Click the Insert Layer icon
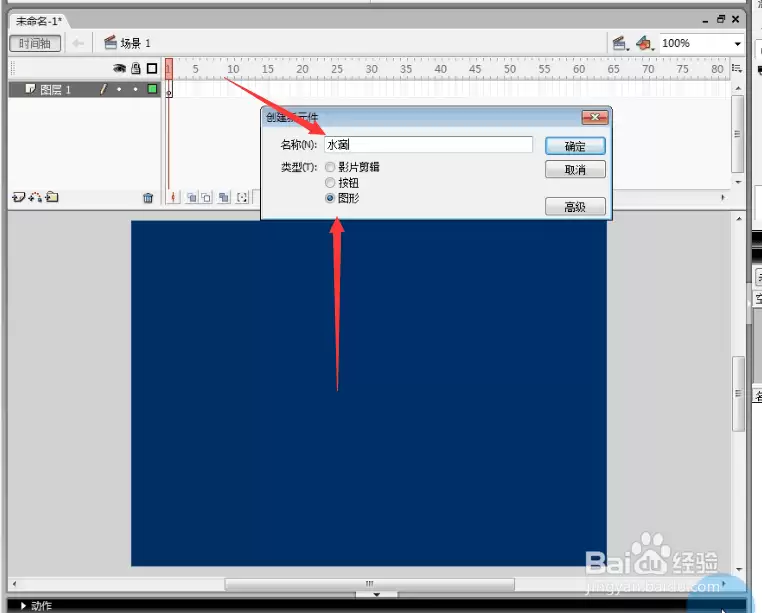This screenshot has width=762, height=613. [18, 197]
